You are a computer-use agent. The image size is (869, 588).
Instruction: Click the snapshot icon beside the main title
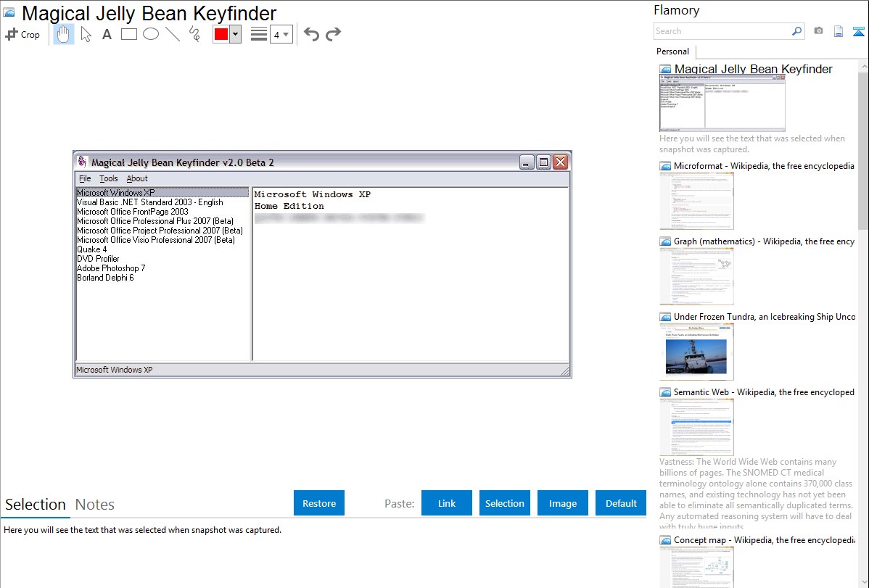(9, 12)
